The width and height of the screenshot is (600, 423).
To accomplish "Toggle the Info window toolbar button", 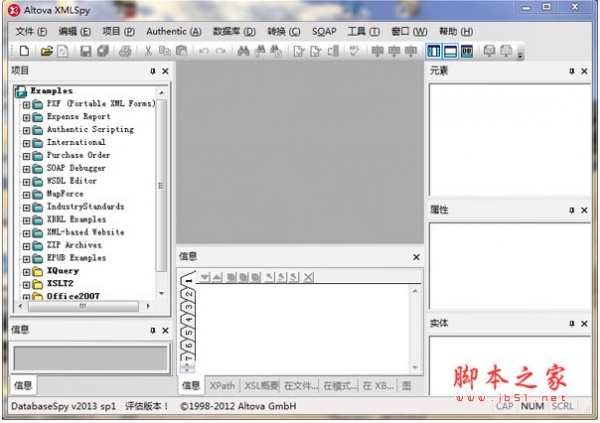I will (450, 51).
